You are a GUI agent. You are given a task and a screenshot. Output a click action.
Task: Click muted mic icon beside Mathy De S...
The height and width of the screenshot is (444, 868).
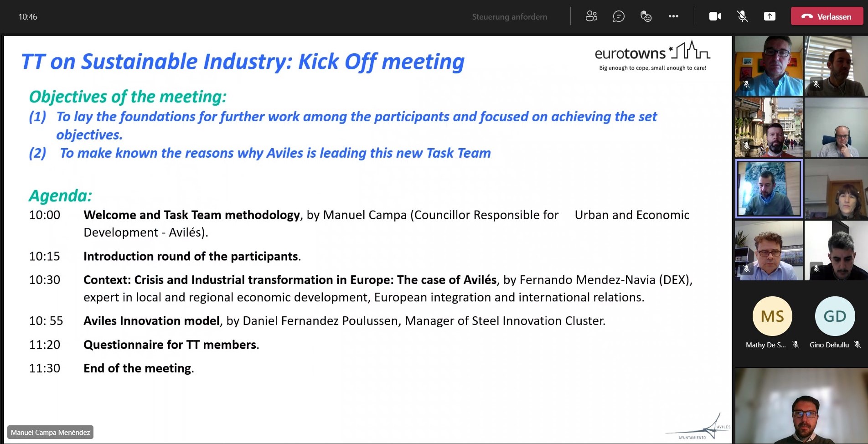click(x=796, y=345)
